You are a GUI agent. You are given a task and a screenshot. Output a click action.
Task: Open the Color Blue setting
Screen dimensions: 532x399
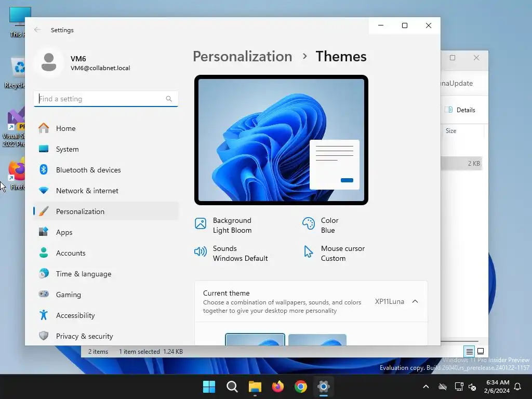coord(321,225)
